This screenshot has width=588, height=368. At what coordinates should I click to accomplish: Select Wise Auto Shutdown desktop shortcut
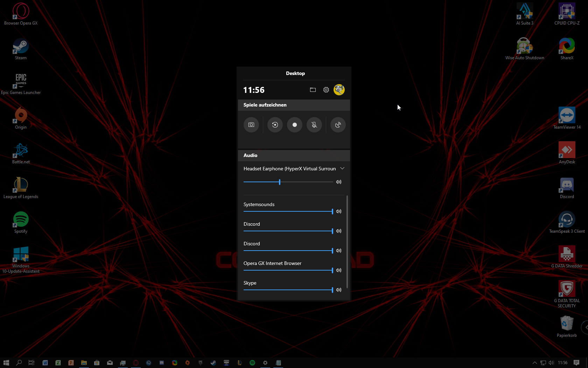coord(525,49)
